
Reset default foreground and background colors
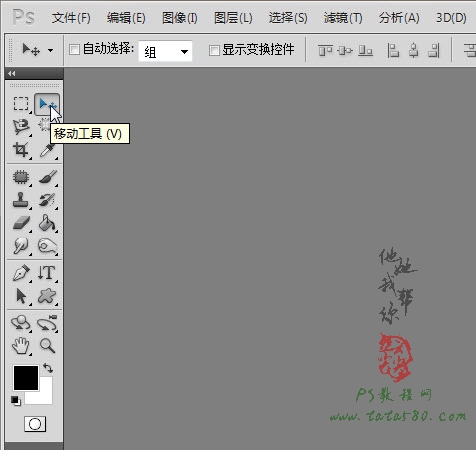click(x=15, y=400)
